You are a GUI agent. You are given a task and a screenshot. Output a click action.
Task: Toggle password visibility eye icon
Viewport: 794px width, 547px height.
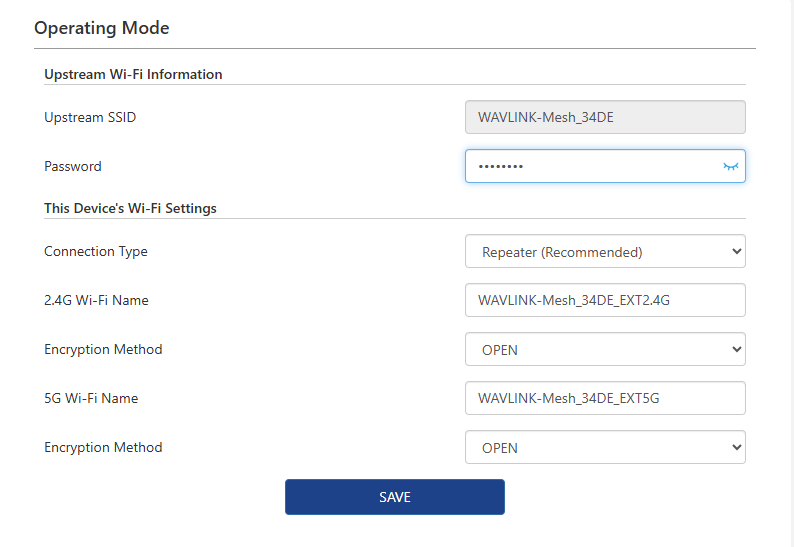tap(731, 166)
